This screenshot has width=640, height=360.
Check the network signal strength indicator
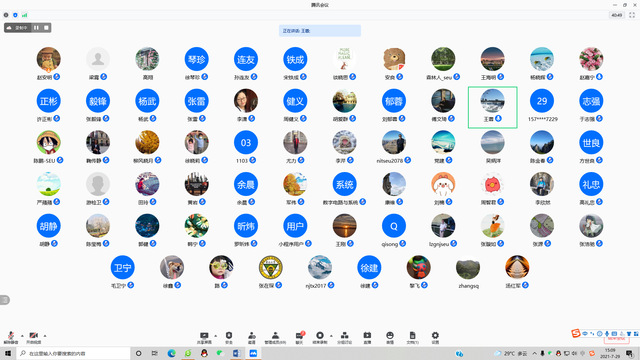[24, 15]
